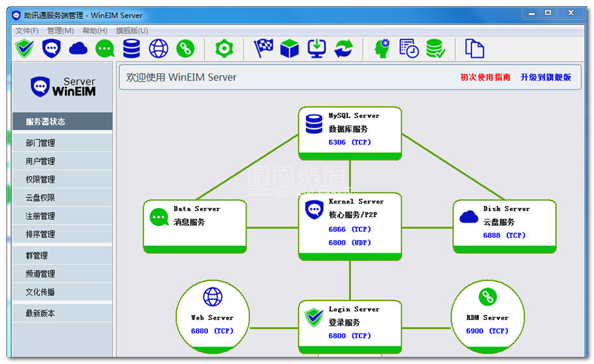Click the blue cube toolbar icon
The height and width of the screenshot is (364, 594).
pyautogui.click(x=290, y=49)
